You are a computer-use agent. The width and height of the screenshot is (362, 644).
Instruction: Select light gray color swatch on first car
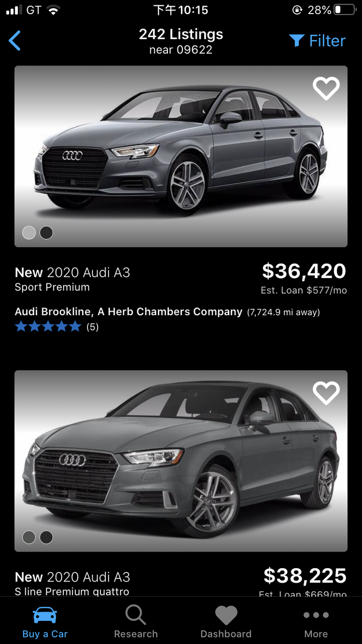point(29,232)
